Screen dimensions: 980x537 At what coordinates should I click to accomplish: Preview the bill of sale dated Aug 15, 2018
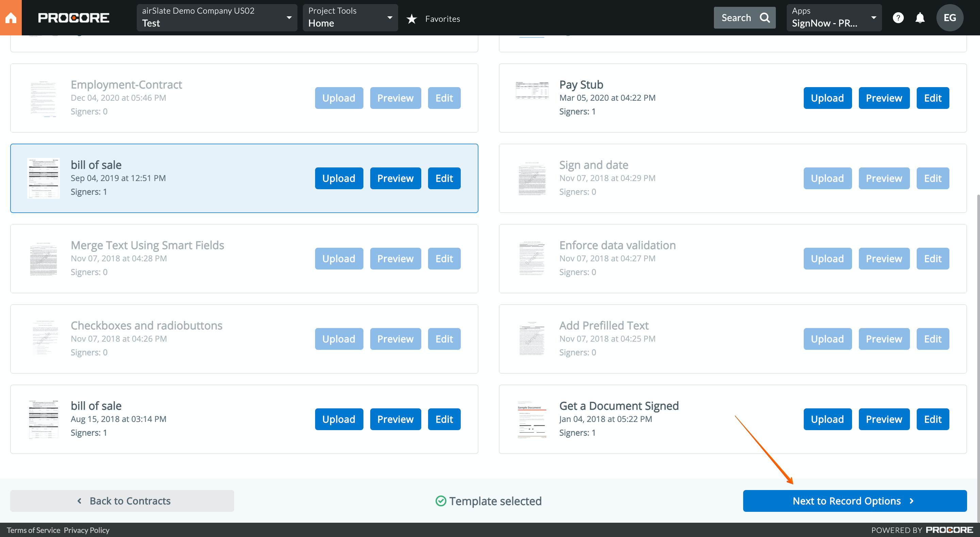[395, 419]
